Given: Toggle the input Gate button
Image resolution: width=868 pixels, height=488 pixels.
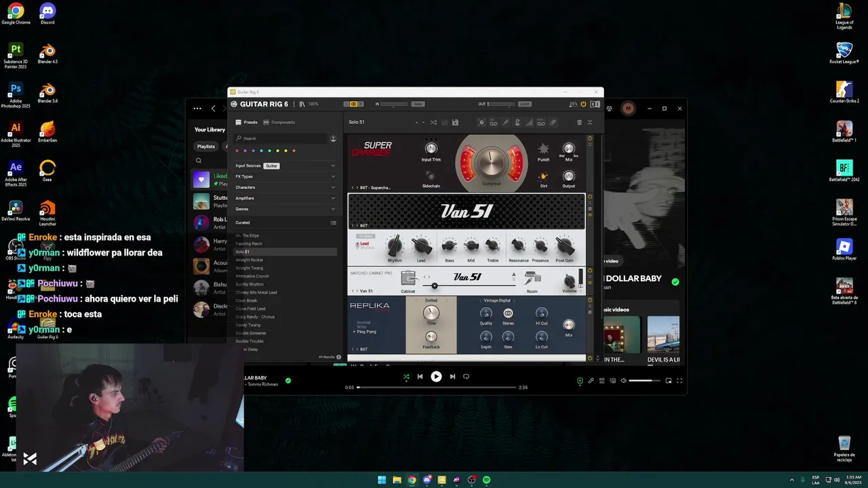Looking at the screenshot, I should (418, 104).
